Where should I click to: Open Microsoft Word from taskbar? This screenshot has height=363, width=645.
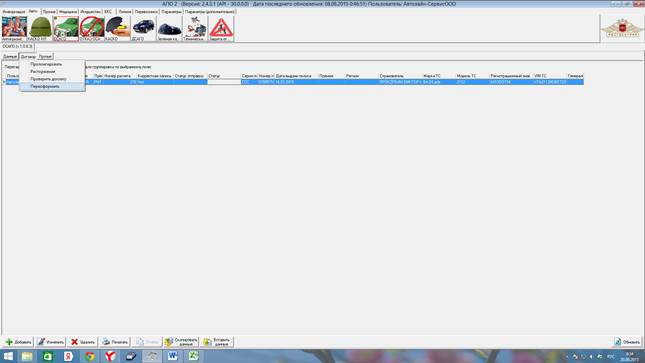(x=172, y=356)
